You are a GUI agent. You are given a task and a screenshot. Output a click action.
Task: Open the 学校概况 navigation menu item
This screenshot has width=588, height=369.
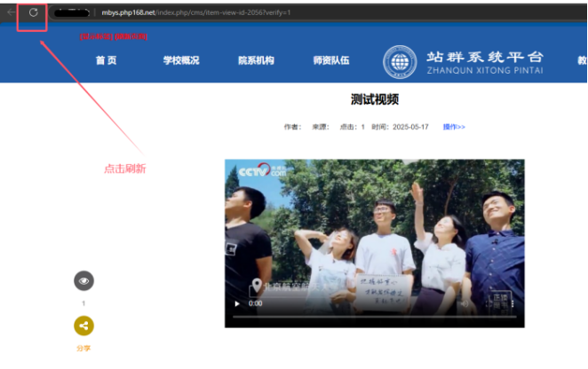[180, 61]
